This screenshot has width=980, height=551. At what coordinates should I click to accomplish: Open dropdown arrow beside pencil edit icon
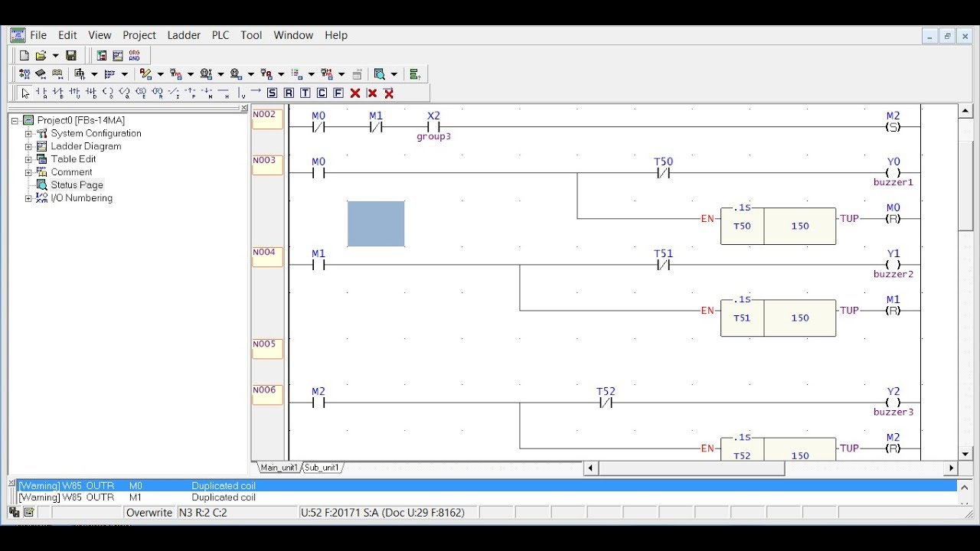pos(160,74)
